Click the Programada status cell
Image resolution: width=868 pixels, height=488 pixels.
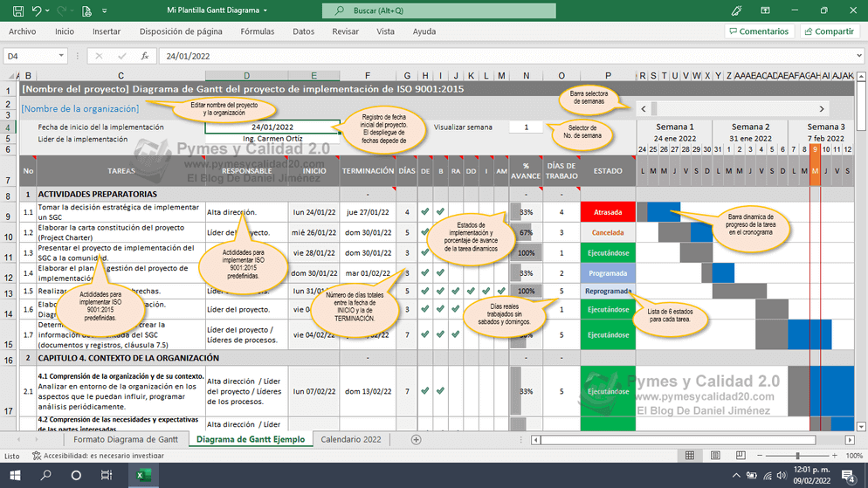tap(608, 273)
